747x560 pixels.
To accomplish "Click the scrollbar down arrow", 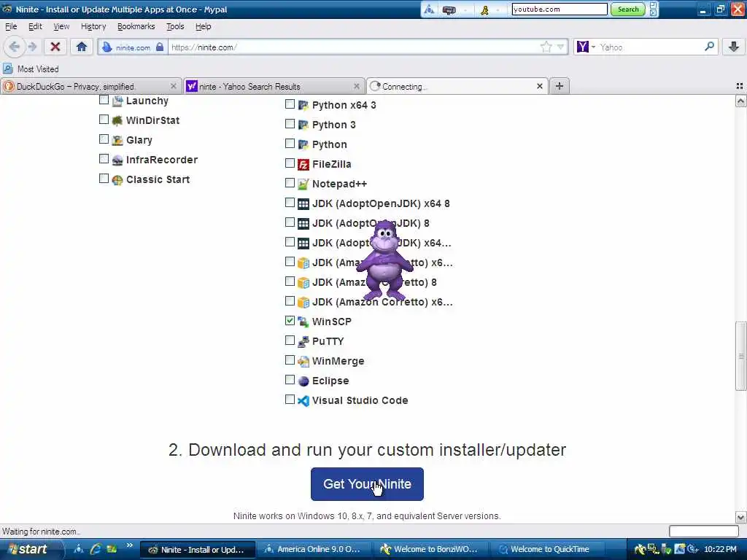I will click(740, 517).
